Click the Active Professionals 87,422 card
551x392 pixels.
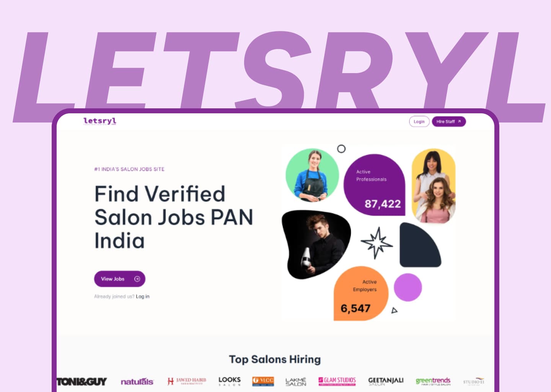pyautogui.click(x=374, y=185)
